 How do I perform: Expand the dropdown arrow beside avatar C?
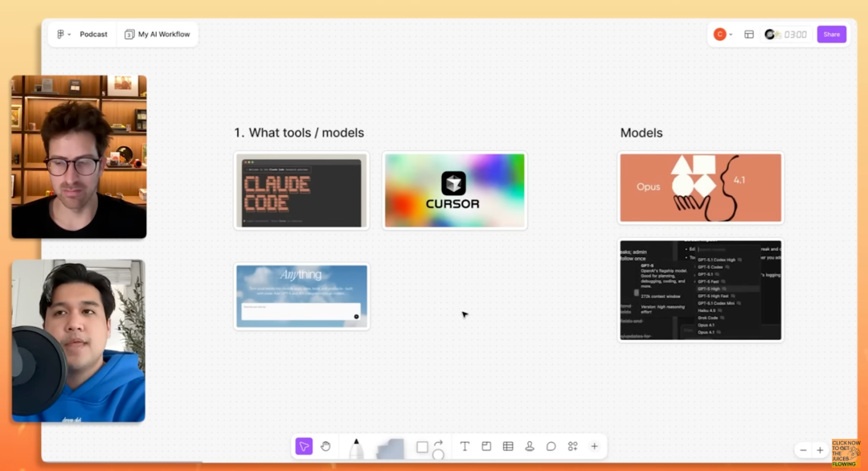tap(731, 35)
